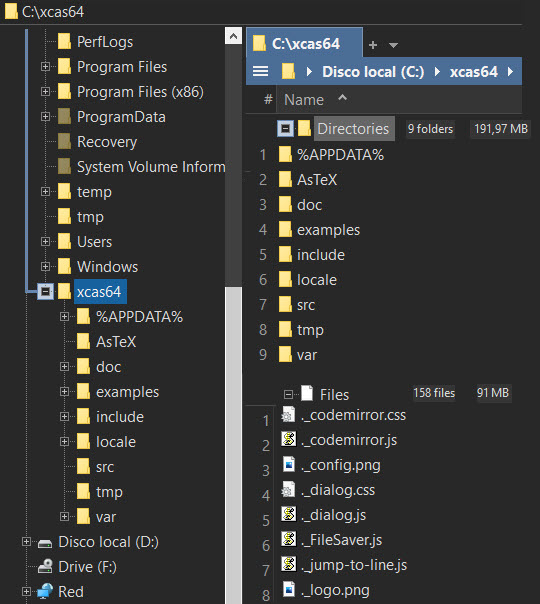Select %APPDATA% folder in file list
Image resolution: width=540 pixels, height=604 pixels.
pos(340,155)
